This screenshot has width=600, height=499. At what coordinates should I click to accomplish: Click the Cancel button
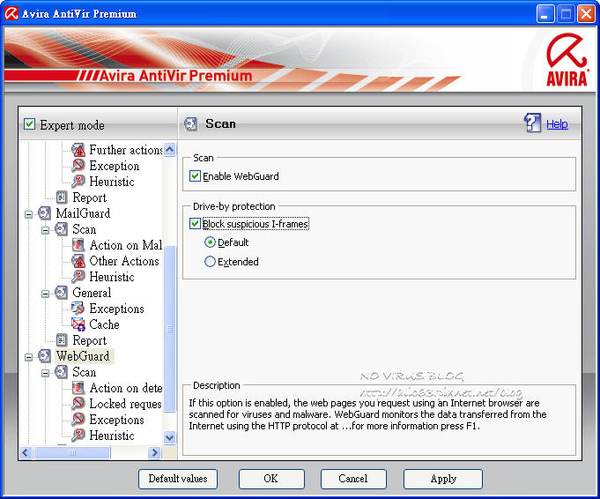point(353,479)
